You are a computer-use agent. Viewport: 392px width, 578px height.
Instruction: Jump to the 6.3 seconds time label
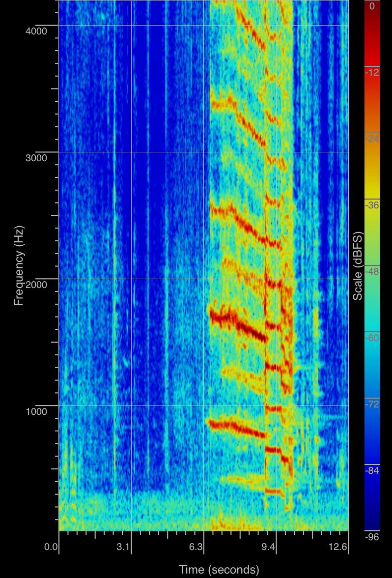(196, 547)
